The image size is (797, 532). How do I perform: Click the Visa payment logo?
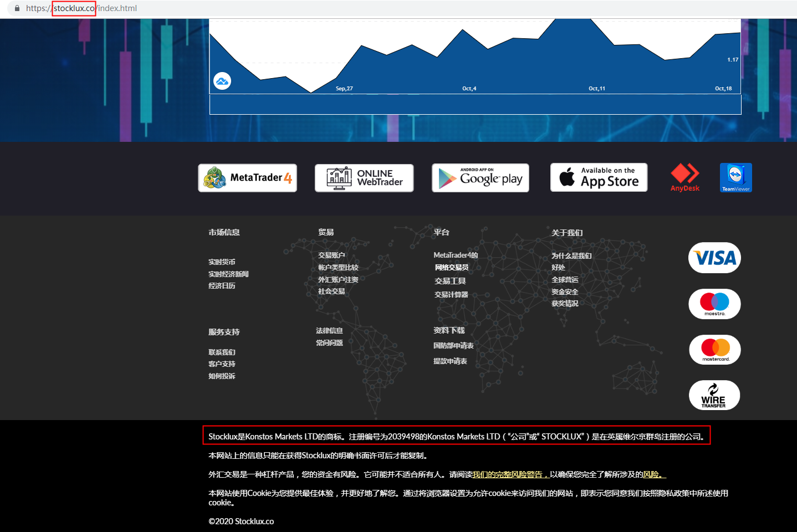(x=715, y=258)
